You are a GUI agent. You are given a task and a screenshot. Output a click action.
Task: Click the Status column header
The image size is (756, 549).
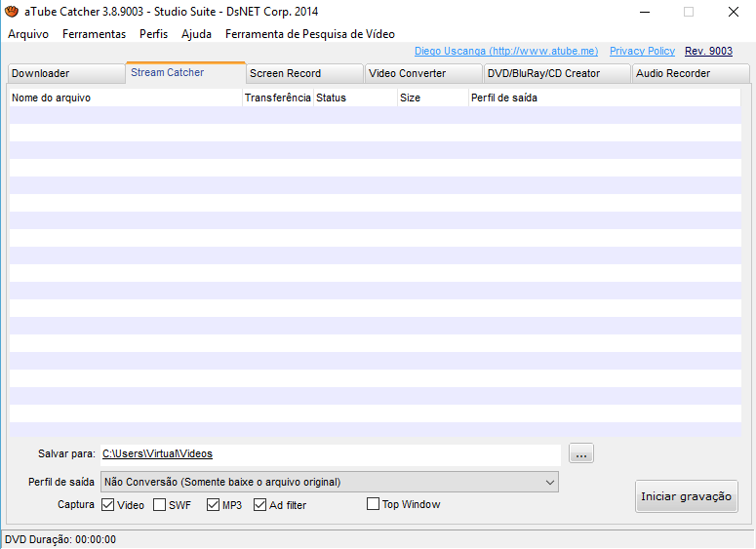pos(355,98)
